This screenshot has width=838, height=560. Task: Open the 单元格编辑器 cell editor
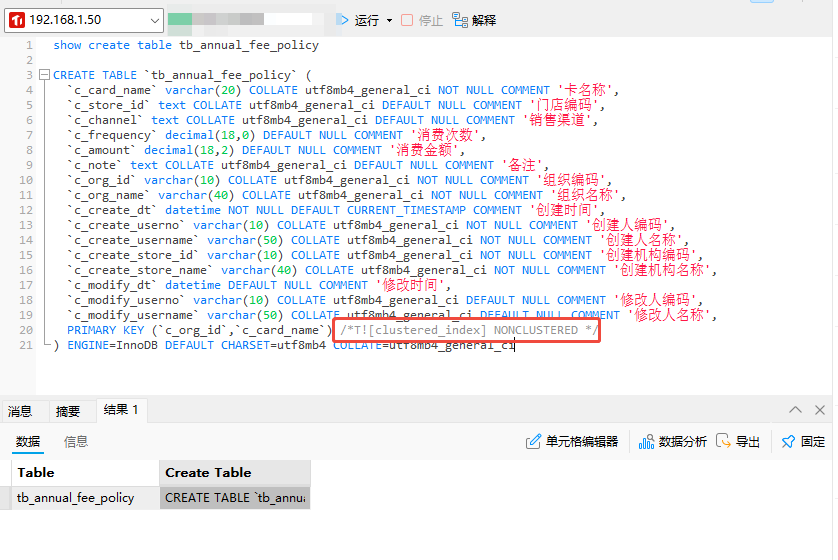tap(572, 441)
